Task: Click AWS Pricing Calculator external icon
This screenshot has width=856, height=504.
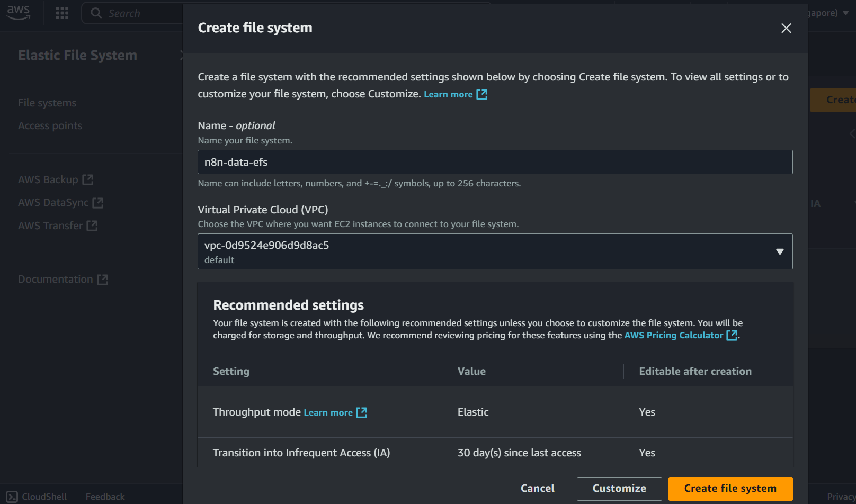Action: pos(732,335)
